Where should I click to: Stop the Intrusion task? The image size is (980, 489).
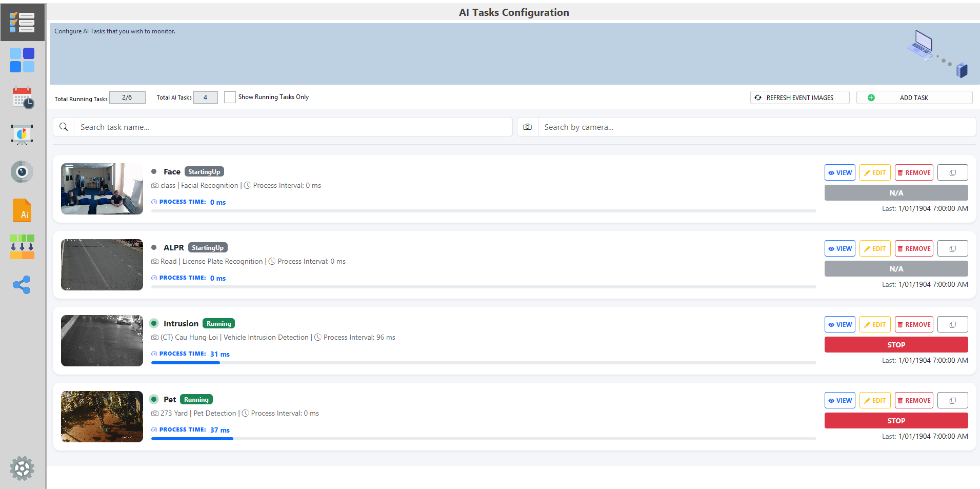click(896, 345)
